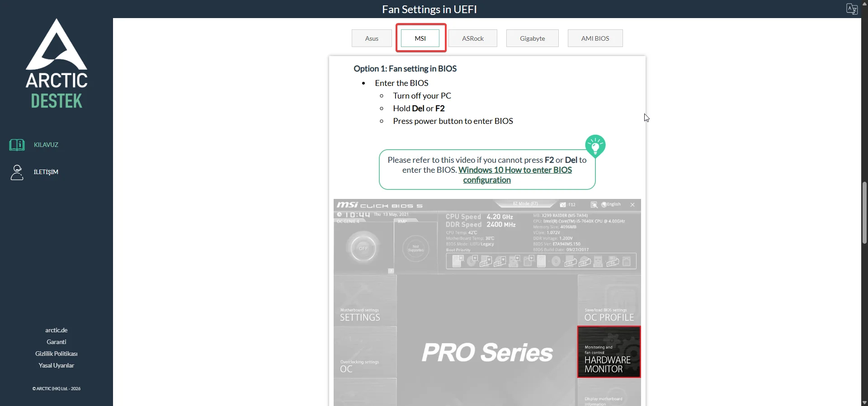The image size is (868, 406).
Task: Click the scrollbar up arrow
Action: click(864, 4)
